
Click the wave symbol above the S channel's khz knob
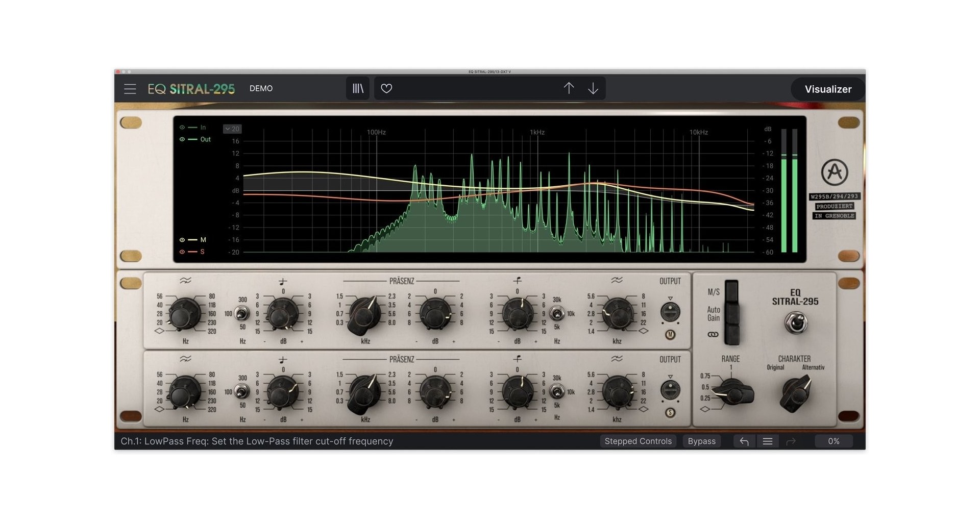click(x=617, y=359)
